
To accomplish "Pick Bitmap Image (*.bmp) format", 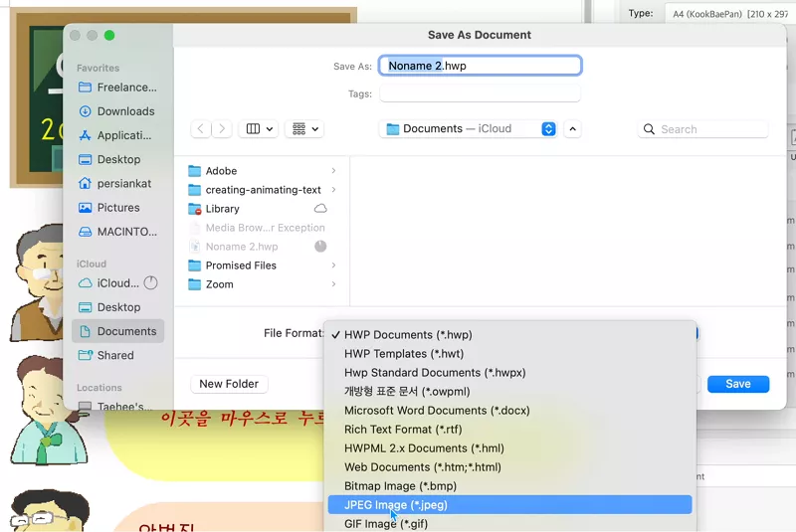I will click(509, 486).
